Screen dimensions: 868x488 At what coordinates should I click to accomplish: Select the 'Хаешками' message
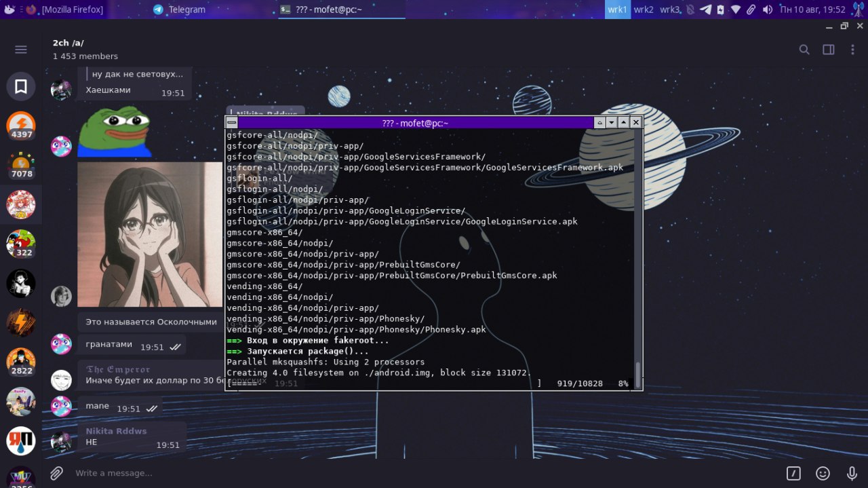134,91
